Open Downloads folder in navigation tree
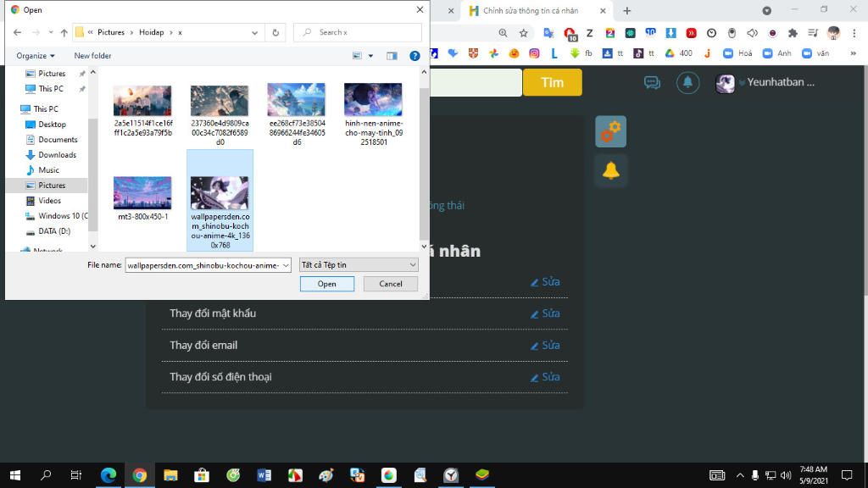 (x=57, y=155)
